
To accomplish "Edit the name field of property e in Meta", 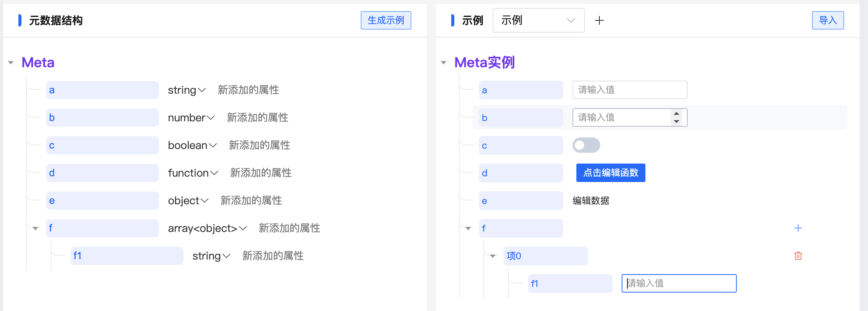I will (x=102, y=201).
